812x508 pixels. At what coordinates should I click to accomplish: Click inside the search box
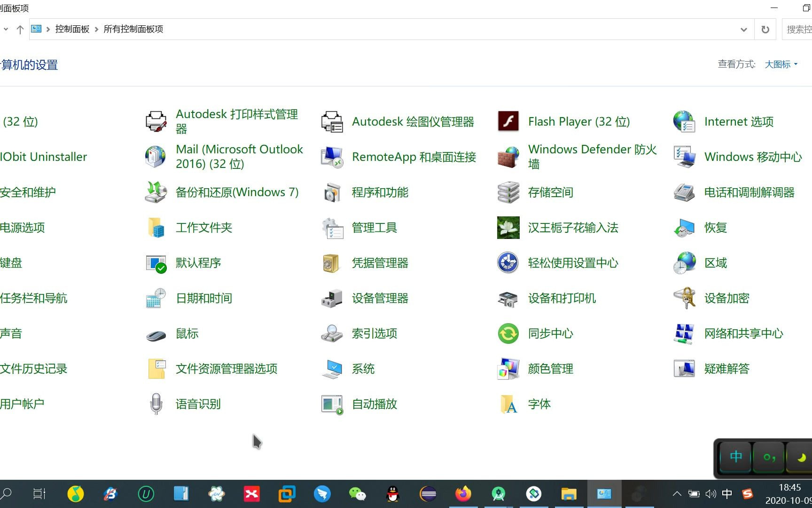coord(799,29)
